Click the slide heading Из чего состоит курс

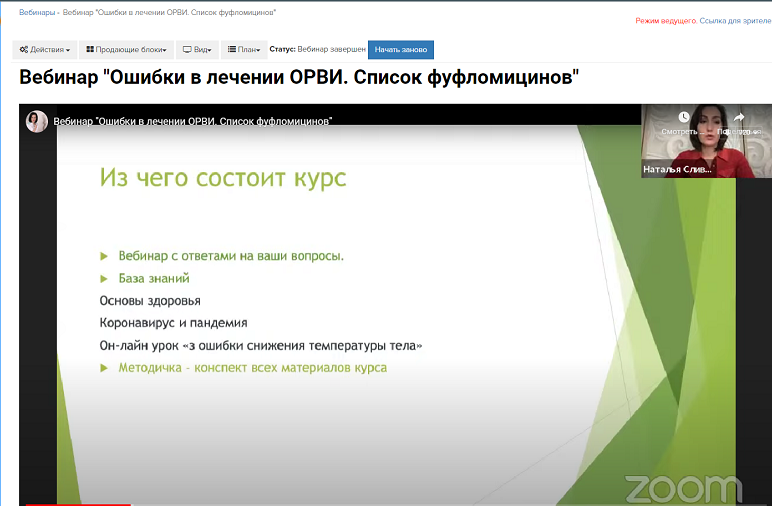click(223, 179)
